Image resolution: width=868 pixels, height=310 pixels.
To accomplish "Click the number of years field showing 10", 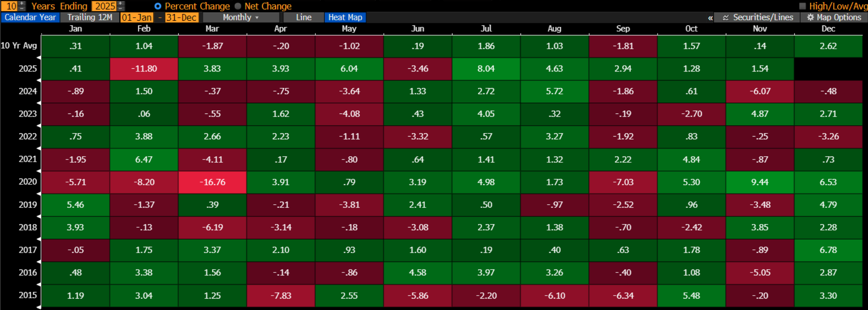I will (11, 6).
